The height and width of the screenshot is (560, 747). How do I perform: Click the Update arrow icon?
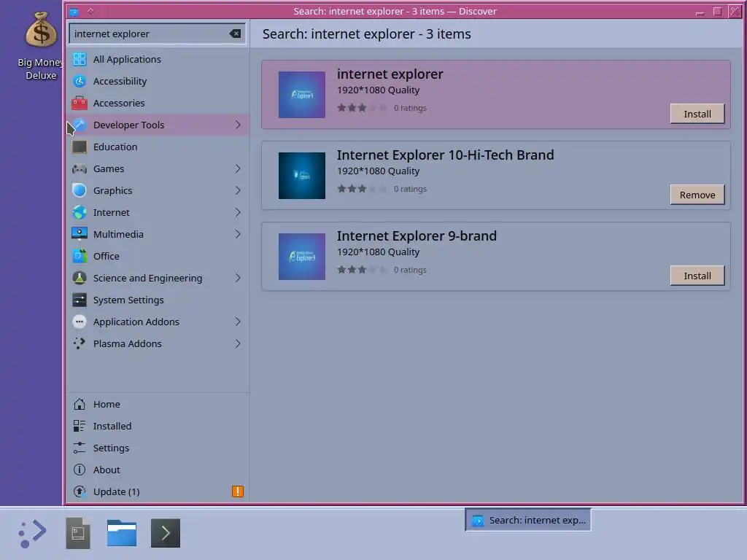[80, 491]
